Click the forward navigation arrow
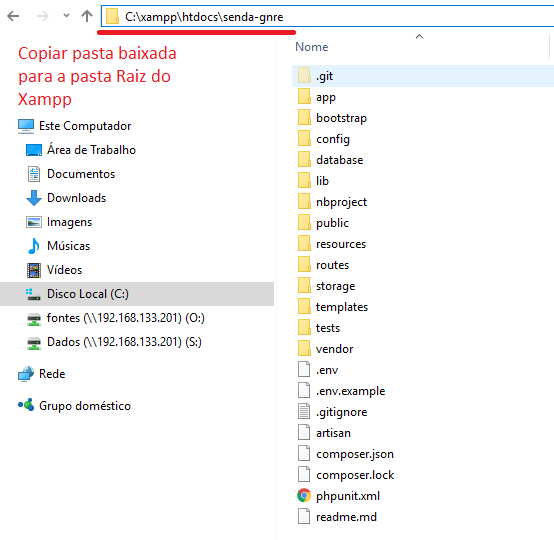This screenshot has width=554, height=540. pyautogui.click(x=43, y=16)
